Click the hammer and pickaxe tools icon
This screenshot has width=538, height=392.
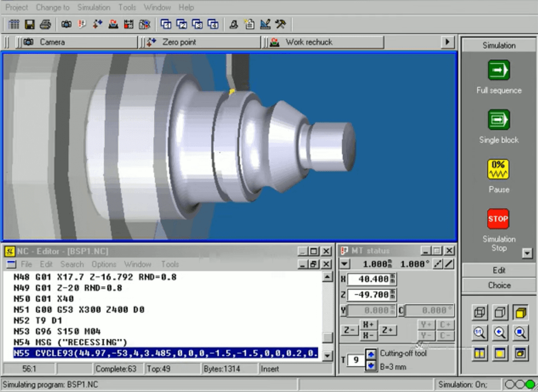[281, 24]
